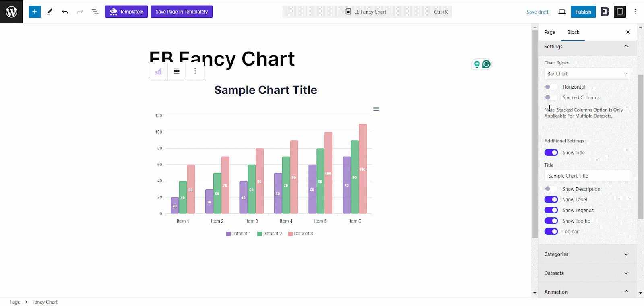Click the Undo arrow in the toolbar
The image size is (644, 306).
click(65, 12)
